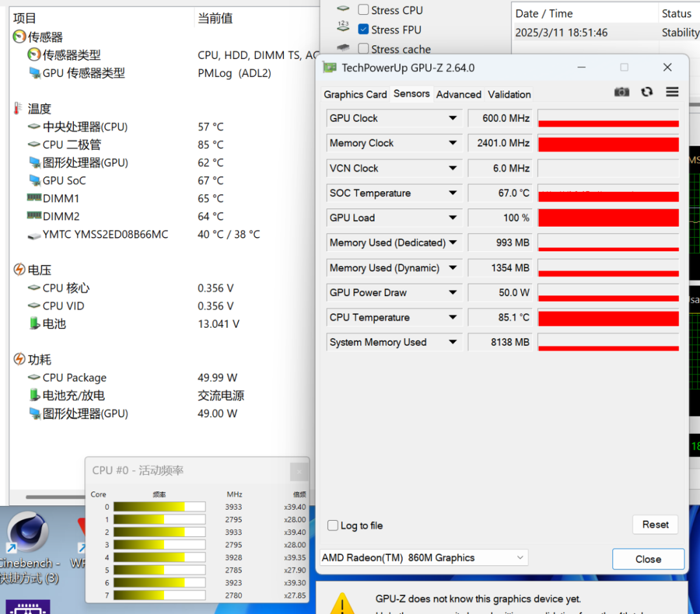Click the CPU Temperature value 85.1 °C
The height and width of the screenshot is (614, 700).
pyautogui.click(x=500, y=318)
